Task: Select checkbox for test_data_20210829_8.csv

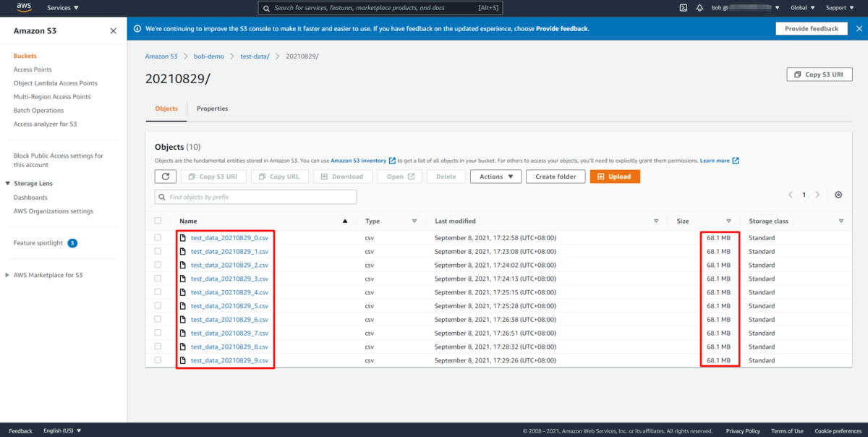Action: click(x=158, y=347)
